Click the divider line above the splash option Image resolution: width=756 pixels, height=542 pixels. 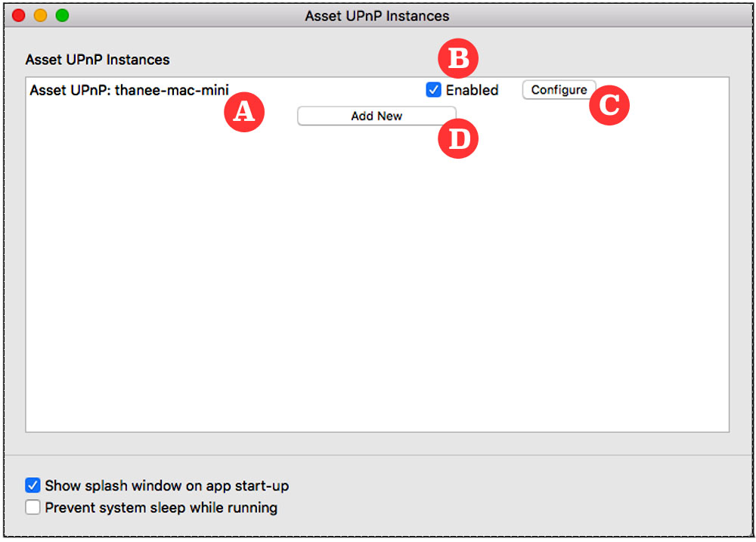(x=376, y=456)
